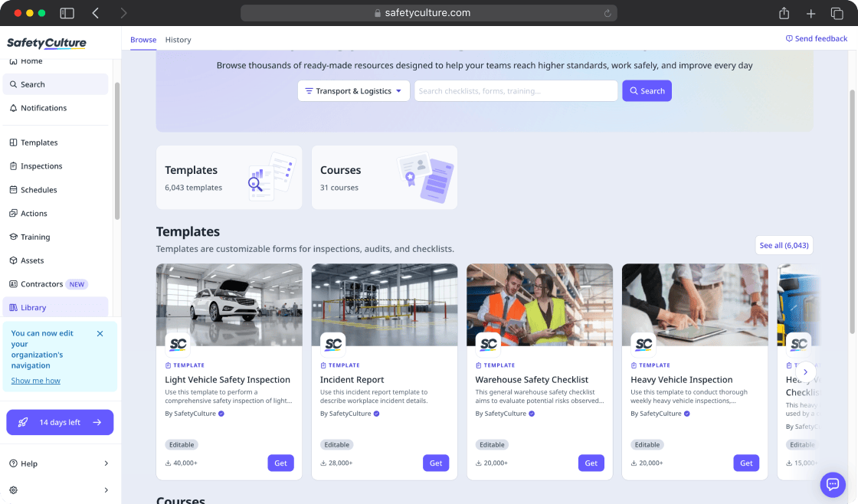Get the Incident Report template

[436, 463]
